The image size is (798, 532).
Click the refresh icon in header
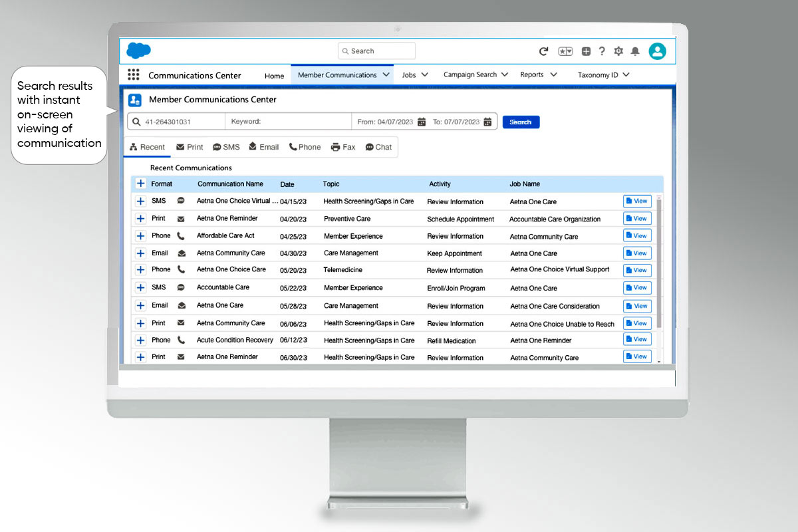point(543,51)
